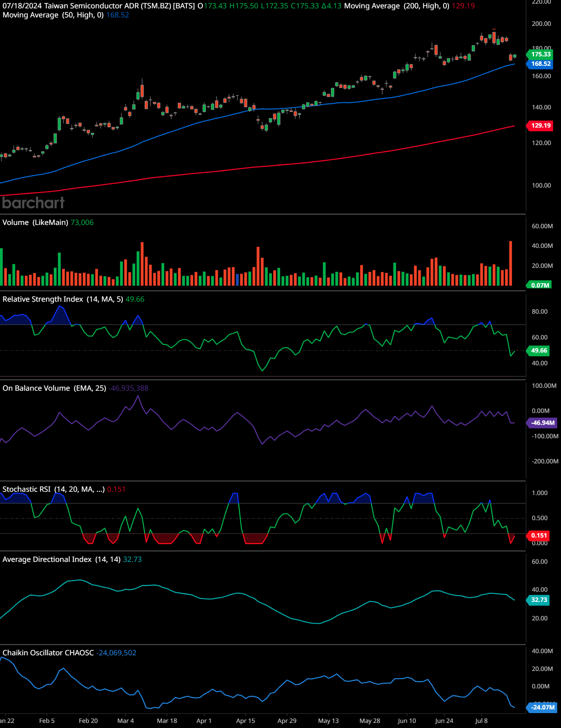This screenshot has width=561, height=728.
Task: Click the Jul 8 date label
Action: tap(481, 721)
